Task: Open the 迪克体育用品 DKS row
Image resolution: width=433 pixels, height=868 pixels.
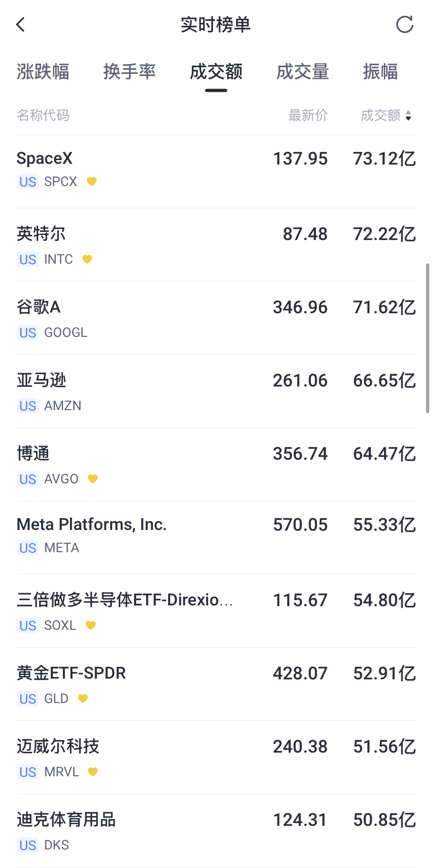Action: (x=216, y=831)
